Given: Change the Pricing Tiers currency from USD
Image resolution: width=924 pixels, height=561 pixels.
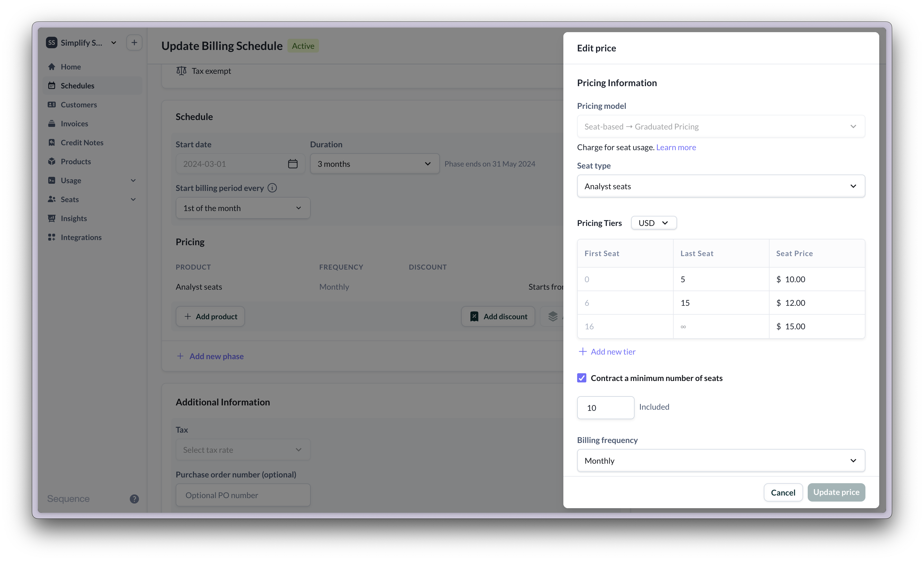Looking at the screenshot, I should tap(653, 223).
